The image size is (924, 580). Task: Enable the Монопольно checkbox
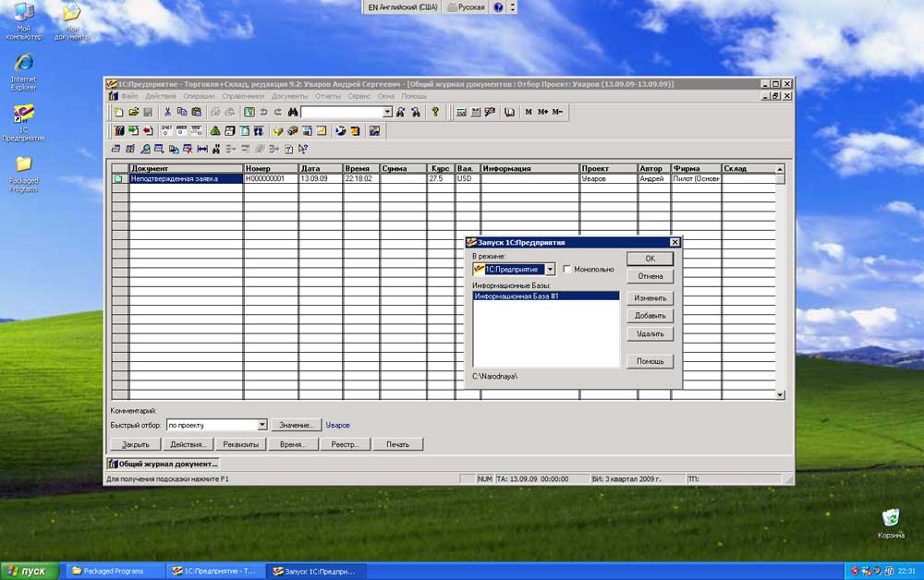tap(566, 270)
